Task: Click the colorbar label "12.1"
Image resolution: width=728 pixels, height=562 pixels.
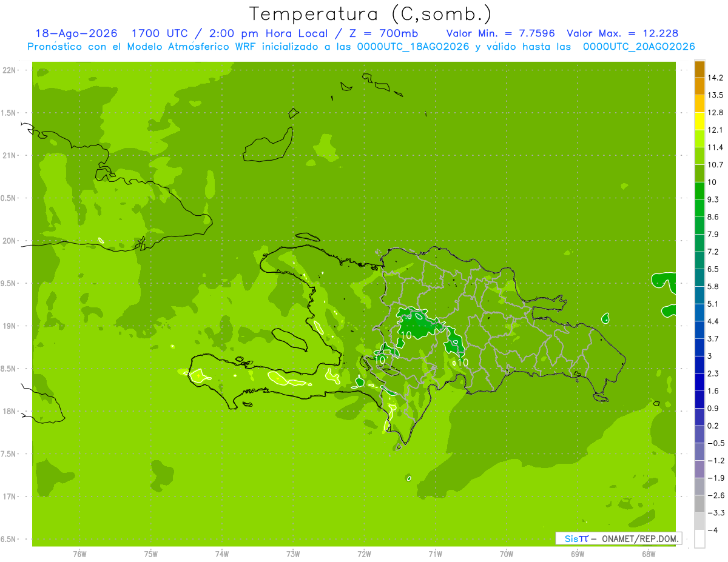Action: pyautogui.click(x=715, y=130)
